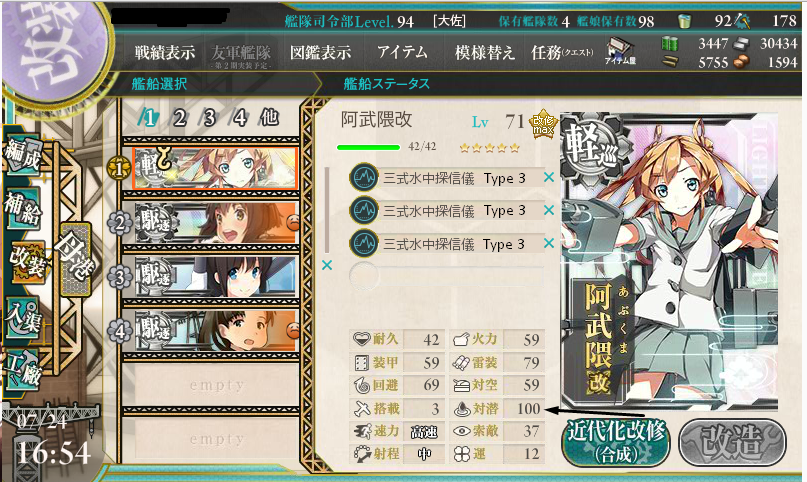Image resolution: width=807 pixels, height=482 pixels.
Task: Open the 入渠 docking repair side icon
Action: pos(22,317)
